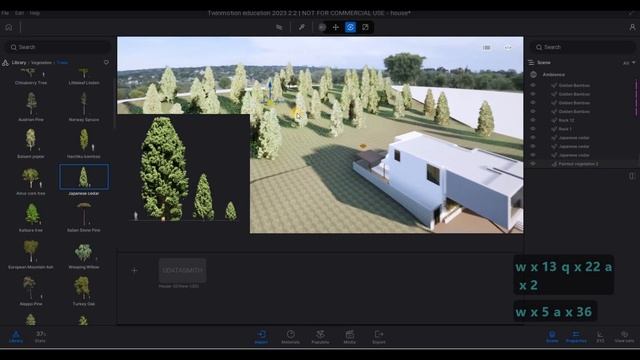Open the Populate dock tab
The image size is (640, 360).
pos(320,337)
